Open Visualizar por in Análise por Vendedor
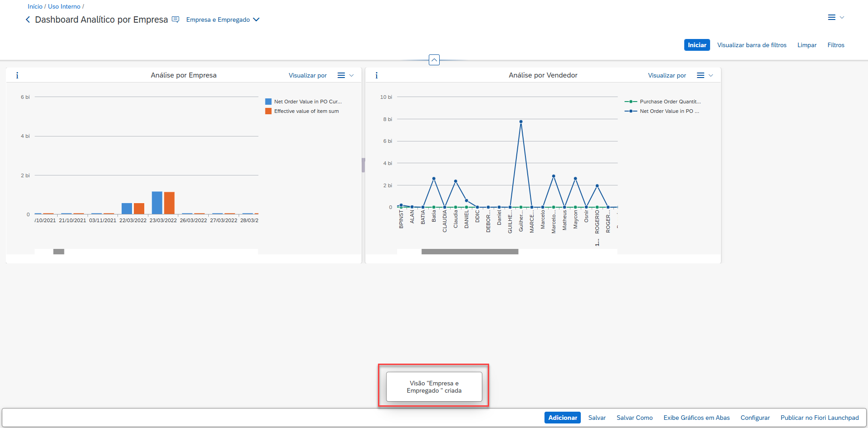Viewport: 868px width, 428px height. [667, 75]
